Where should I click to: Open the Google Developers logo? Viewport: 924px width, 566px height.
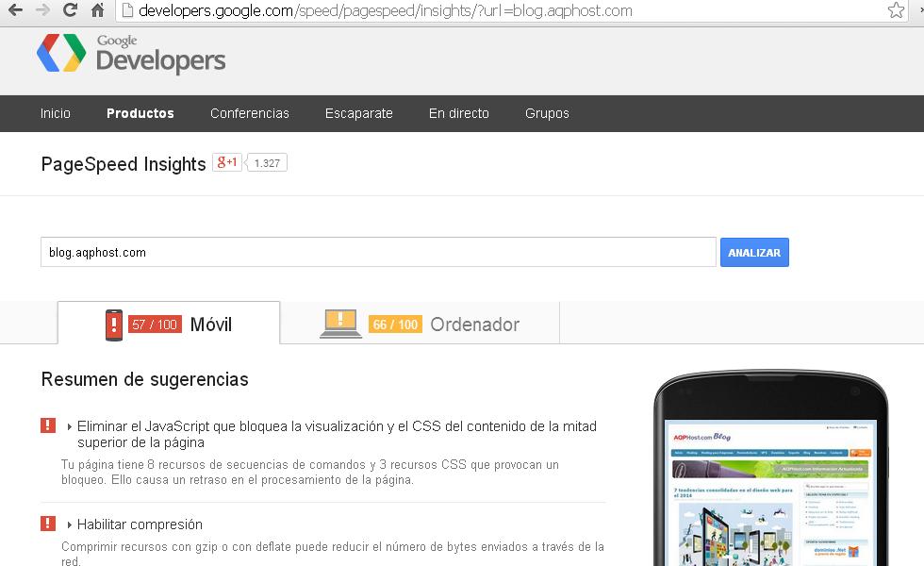pos(131,54)
